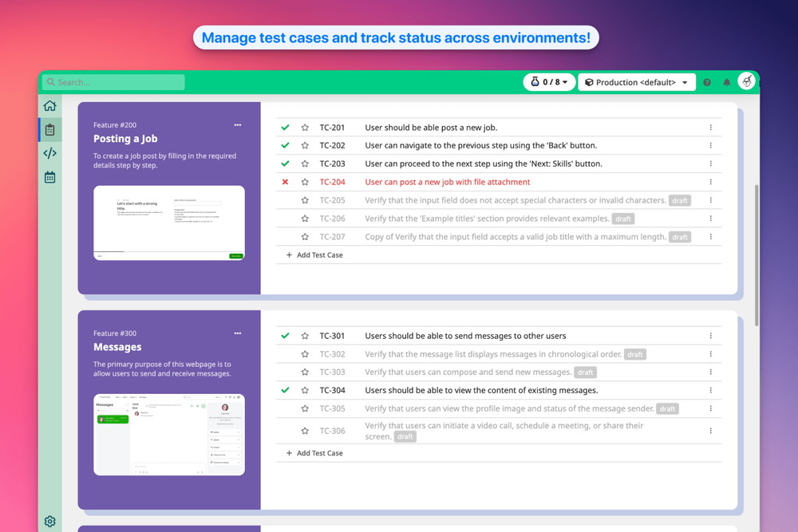Viewport: 798px width, 532px height.
Task: Open kebab menu for TC-303 row
Action: 710,372
